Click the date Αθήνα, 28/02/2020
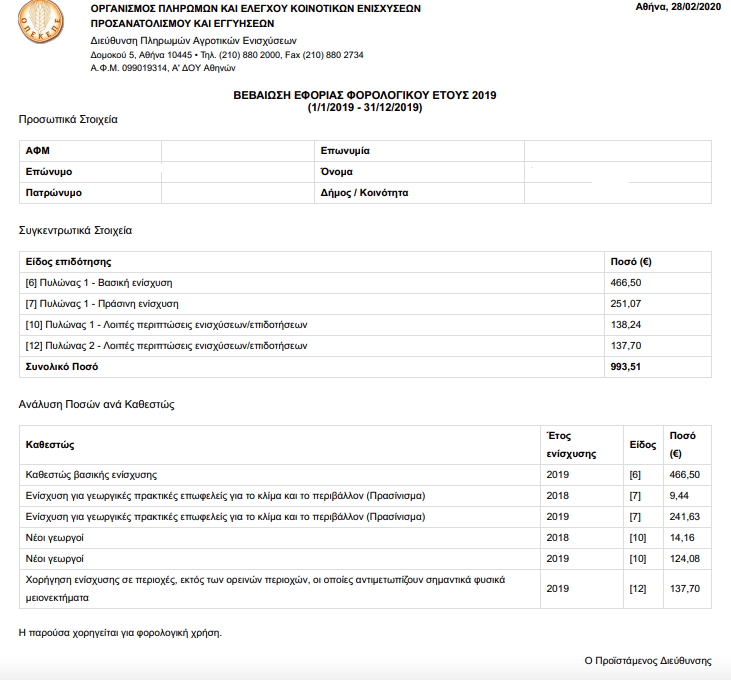731x680 pixels. coord(676,7)
